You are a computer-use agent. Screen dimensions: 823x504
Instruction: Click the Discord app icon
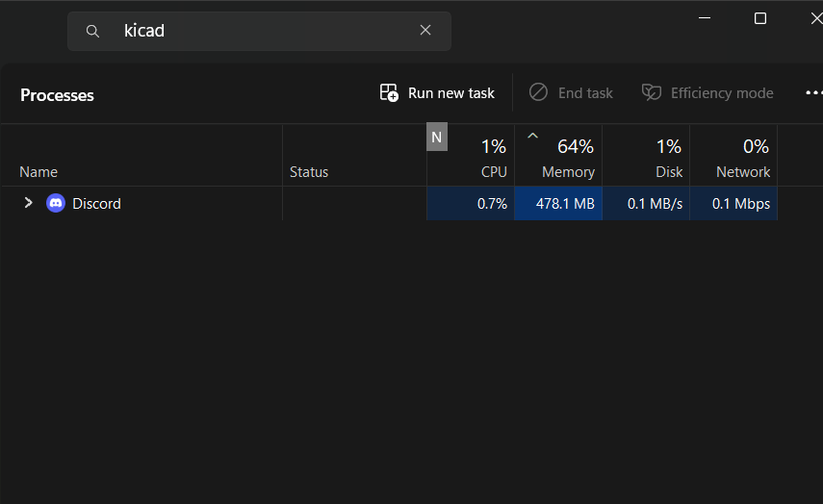[x=56, y=203]
